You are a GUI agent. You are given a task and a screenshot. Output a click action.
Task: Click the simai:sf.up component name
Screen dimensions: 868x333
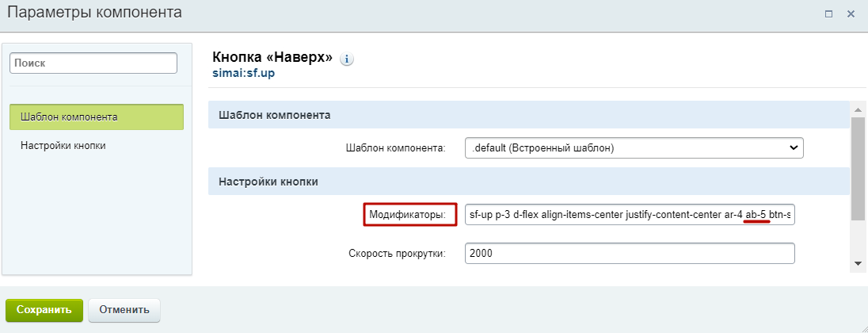tap(243, 73)
